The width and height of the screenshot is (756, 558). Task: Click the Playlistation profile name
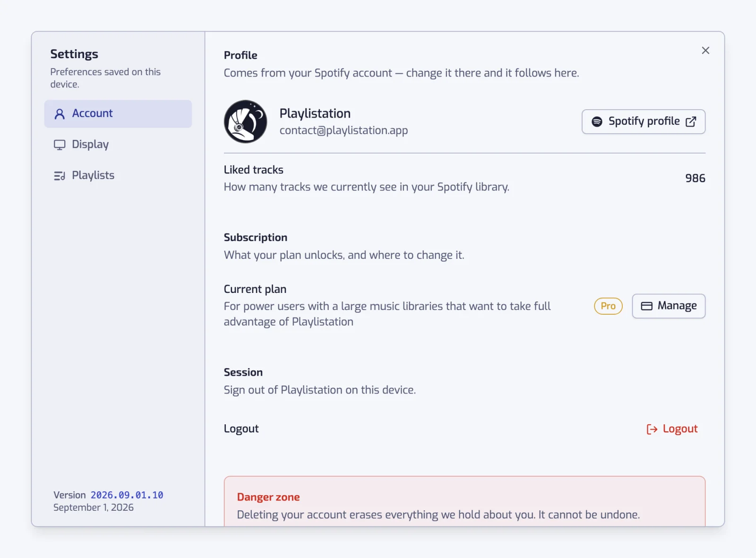[315, 113]
